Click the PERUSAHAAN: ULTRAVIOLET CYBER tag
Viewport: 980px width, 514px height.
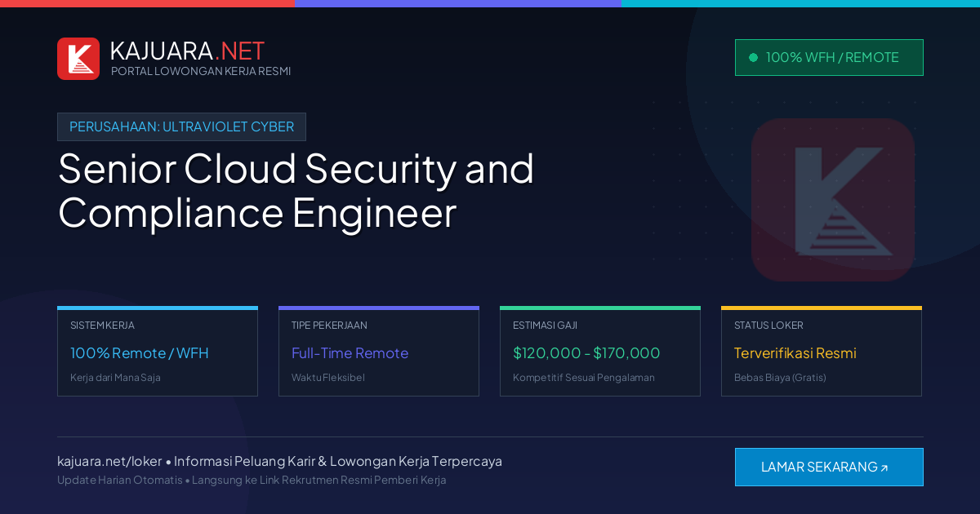tap(181, 126)
